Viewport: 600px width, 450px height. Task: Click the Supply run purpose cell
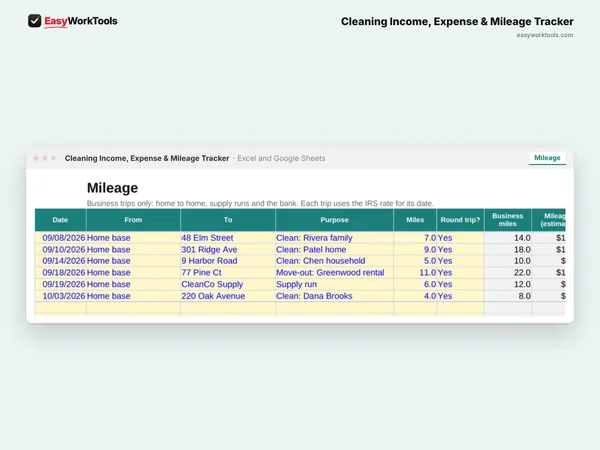coord(334,284)
